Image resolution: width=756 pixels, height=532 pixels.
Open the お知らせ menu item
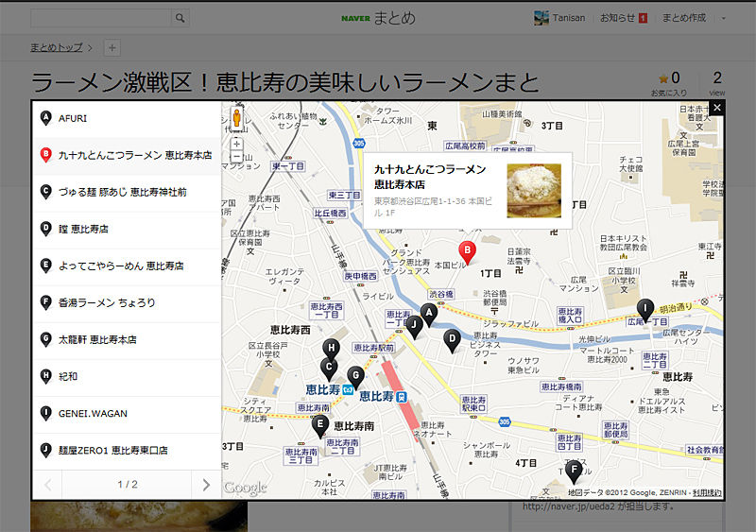[618, 18]
